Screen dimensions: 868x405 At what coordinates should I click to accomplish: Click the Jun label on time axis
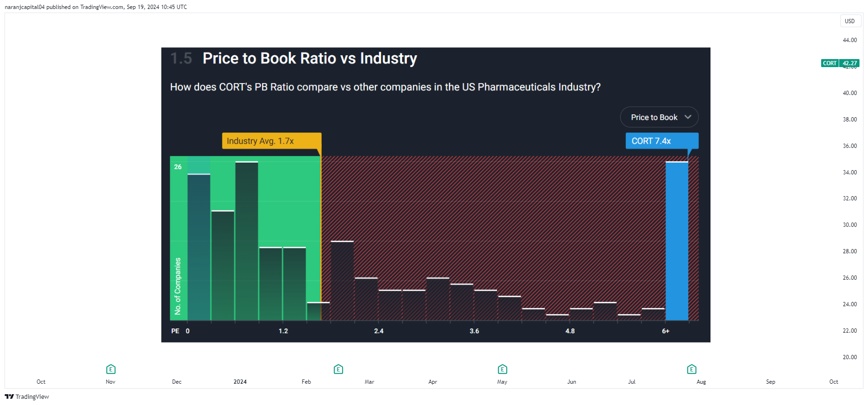pos(572,382)
